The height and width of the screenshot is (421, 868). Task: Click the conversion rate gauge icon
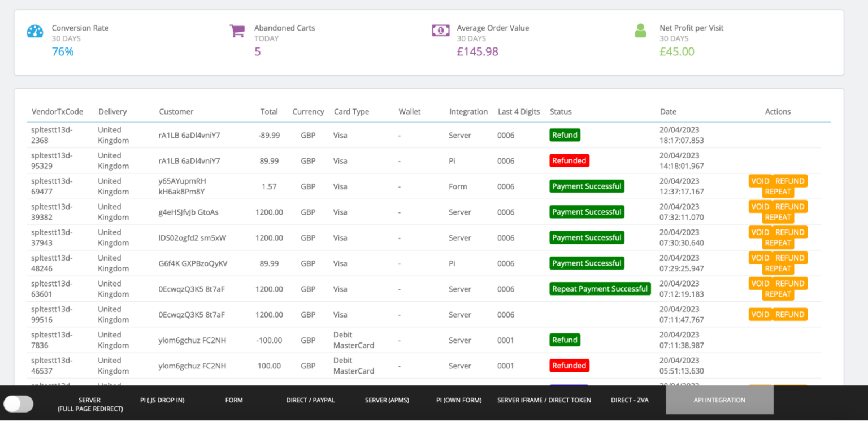34,31
